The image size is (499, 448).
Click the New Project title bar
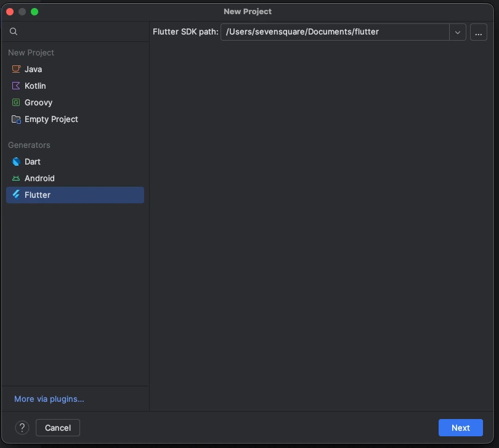pyautogui.click(x=248, y=12)
